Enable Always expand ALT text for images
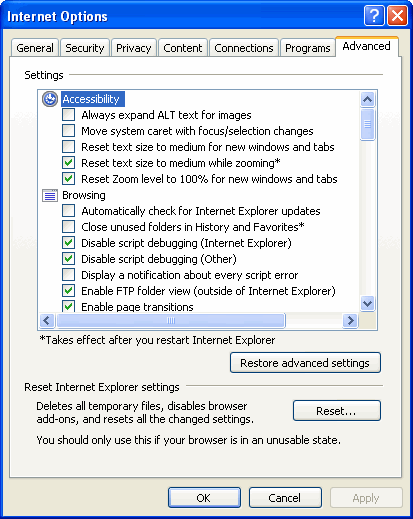The width and height of the screenshot is (413, 519). click(68, 115)
